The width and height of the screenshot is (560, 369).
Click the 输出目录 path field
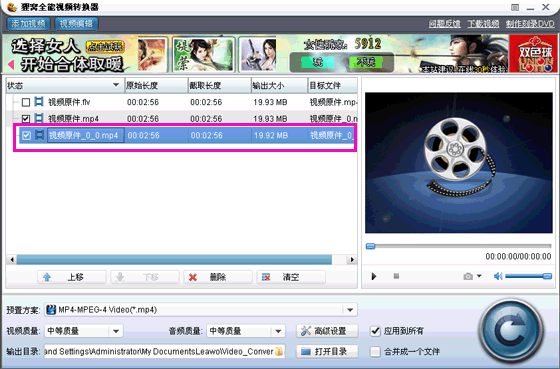[x=164, y=351]
